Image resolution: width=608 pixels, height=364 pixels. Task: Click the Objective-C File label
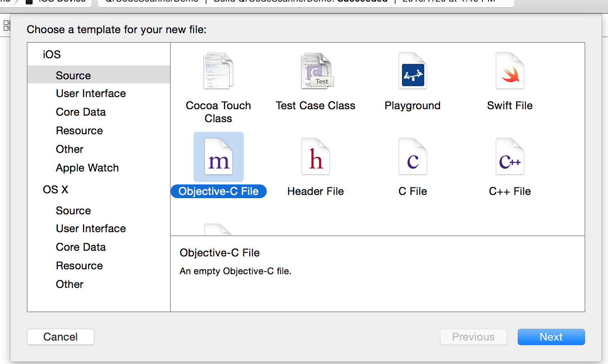pyautogui.click(x=219, y=191)
